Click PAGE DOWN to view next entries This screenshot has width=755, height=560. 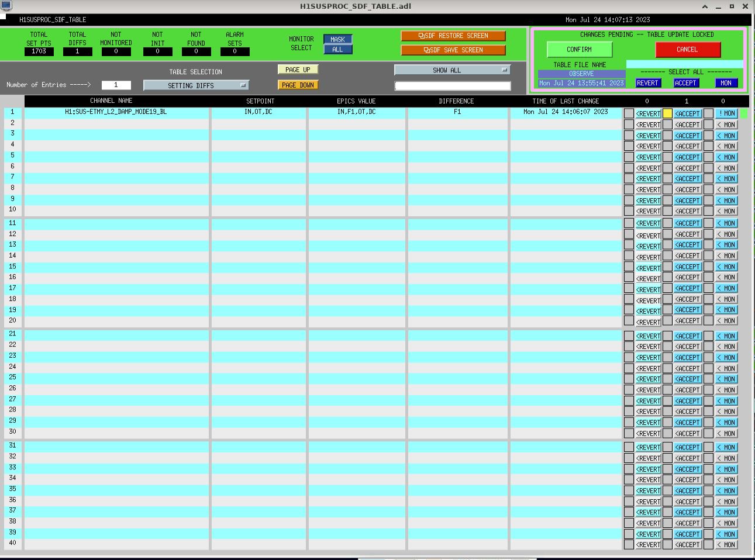(298, 85)
